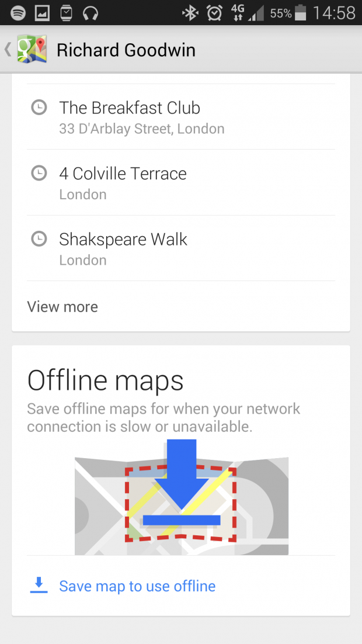This screenshot has width=362, height=644.
Task: Tap the Spotify icon in status bar
Action: 18,12
